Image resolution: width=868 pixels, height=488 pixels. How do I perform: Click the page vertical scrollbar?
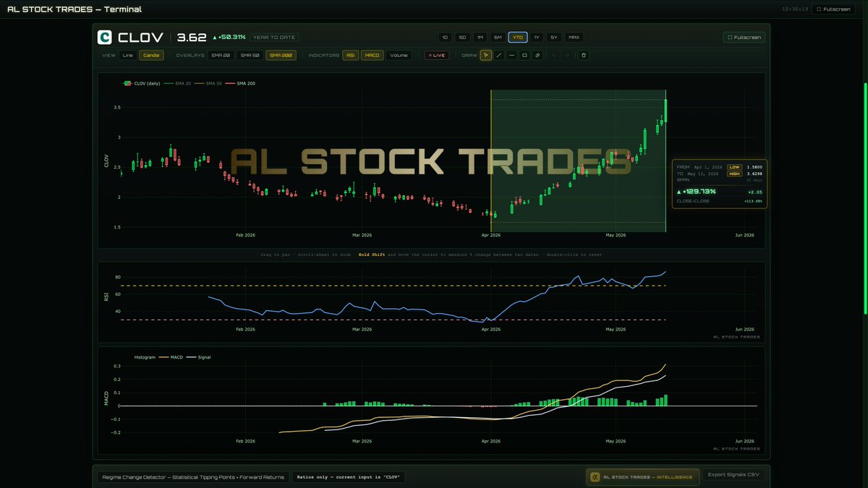pos(865,199)
